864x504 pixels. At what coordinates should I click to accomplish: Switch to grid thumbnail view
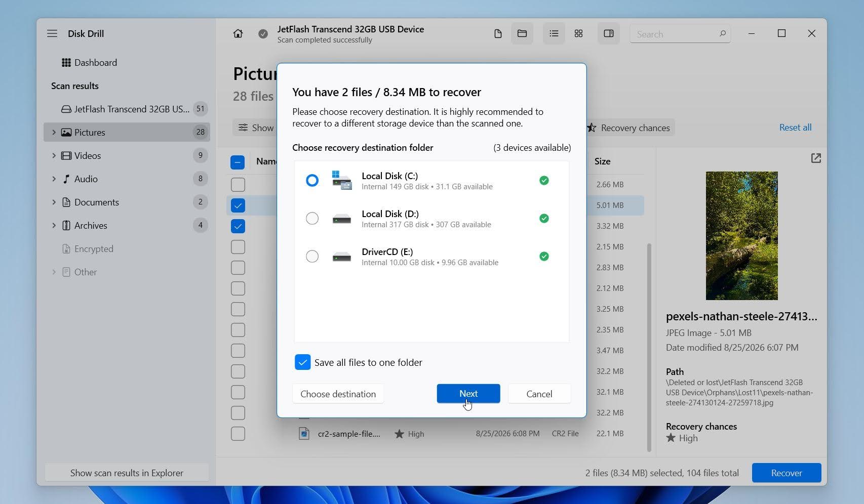[x=578, y=34]
